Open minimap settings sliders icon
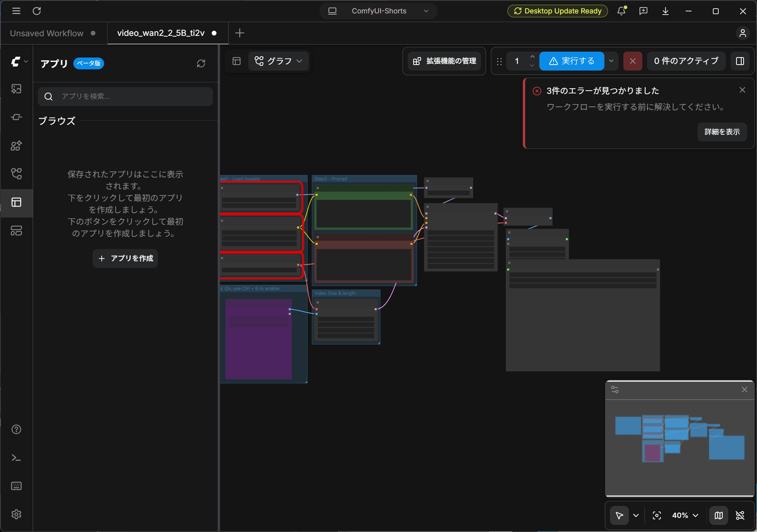This screenshot has height=532, width=757. point(615,390)
